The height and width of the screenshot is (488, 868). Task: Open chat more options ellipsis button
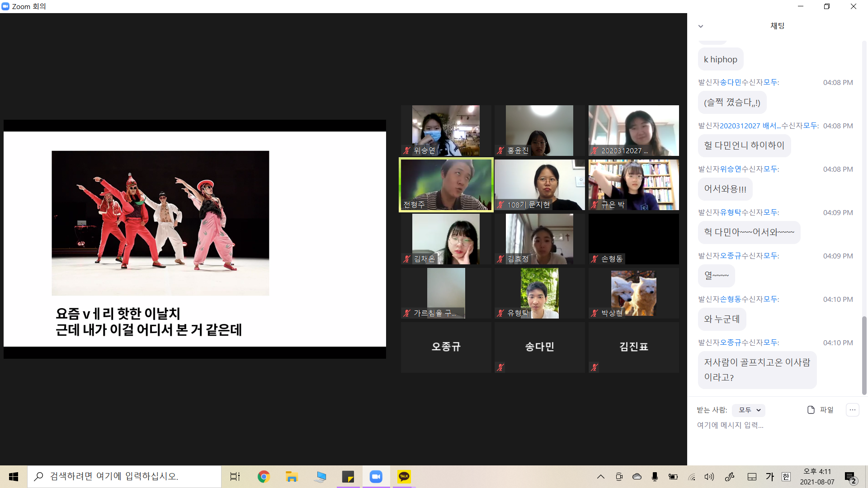point(852,410)
